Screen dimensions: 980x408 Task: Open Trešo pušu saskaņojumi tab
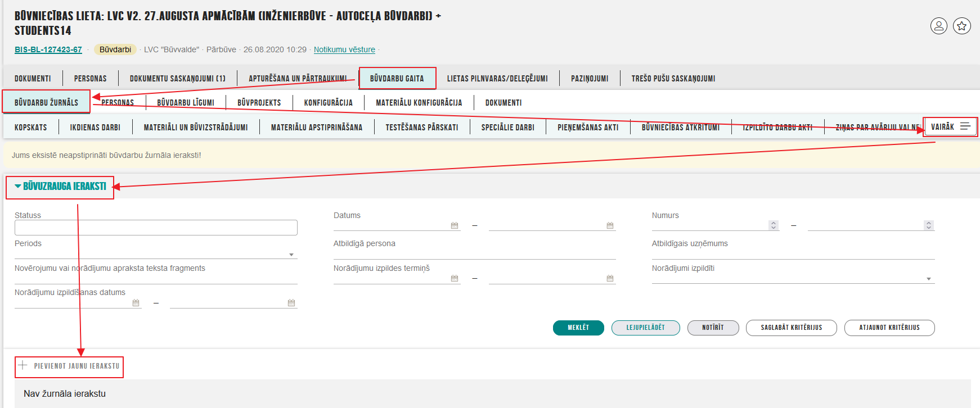pyautogui.click(x=673, y=79)
